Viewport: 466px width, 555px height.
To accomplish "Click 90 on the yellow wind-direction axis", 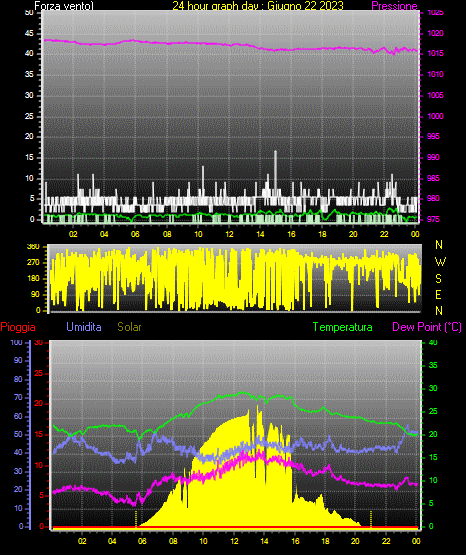I will tap(35, 294).
